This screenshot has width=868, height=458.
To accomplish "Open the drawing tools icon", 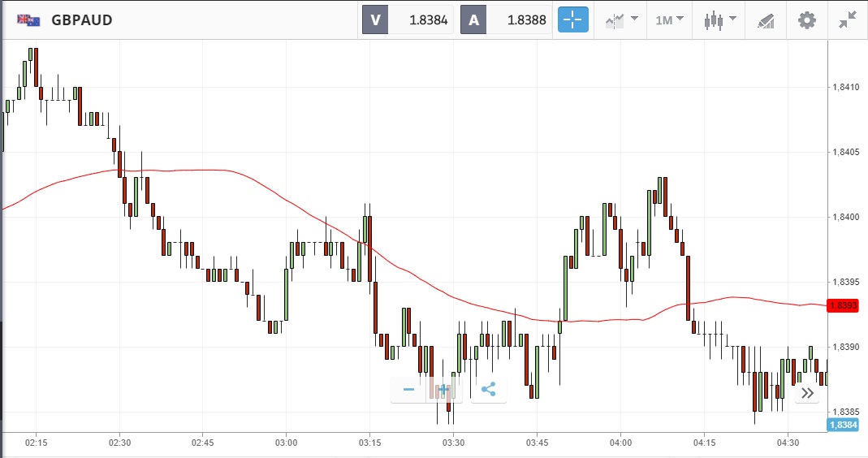I will point(765,20).
